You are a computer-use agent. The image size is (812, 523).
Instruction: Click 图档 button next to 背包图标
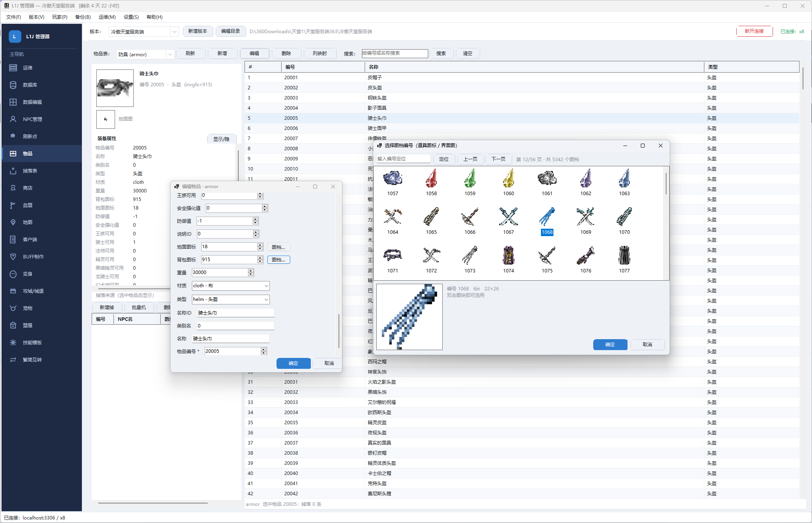pos(278,260)
